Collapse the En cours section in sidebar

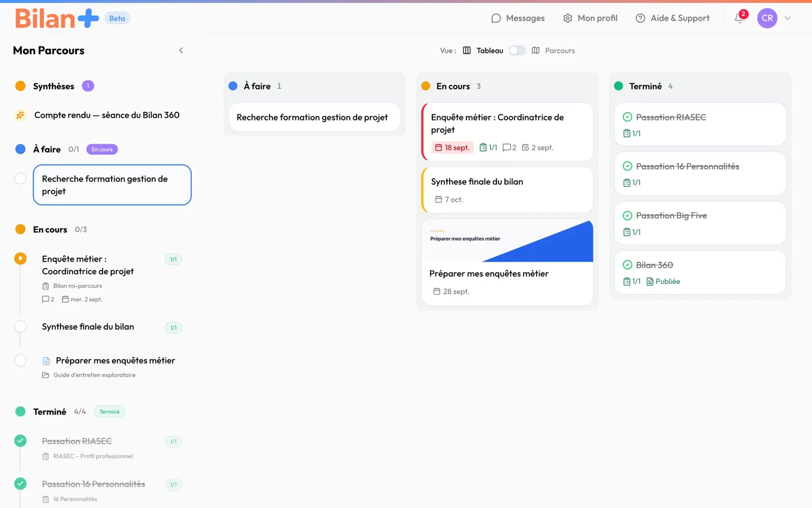[x=50, y=230]
